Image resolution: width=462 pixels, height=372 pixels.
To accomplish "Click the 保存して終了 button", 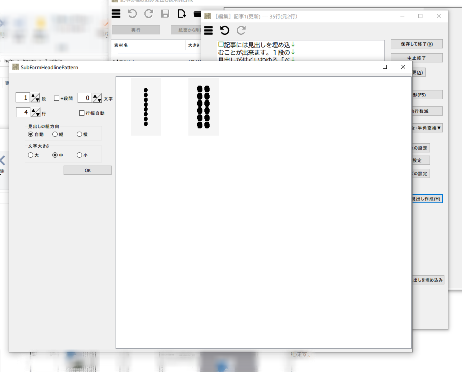I will pos(417,44).
